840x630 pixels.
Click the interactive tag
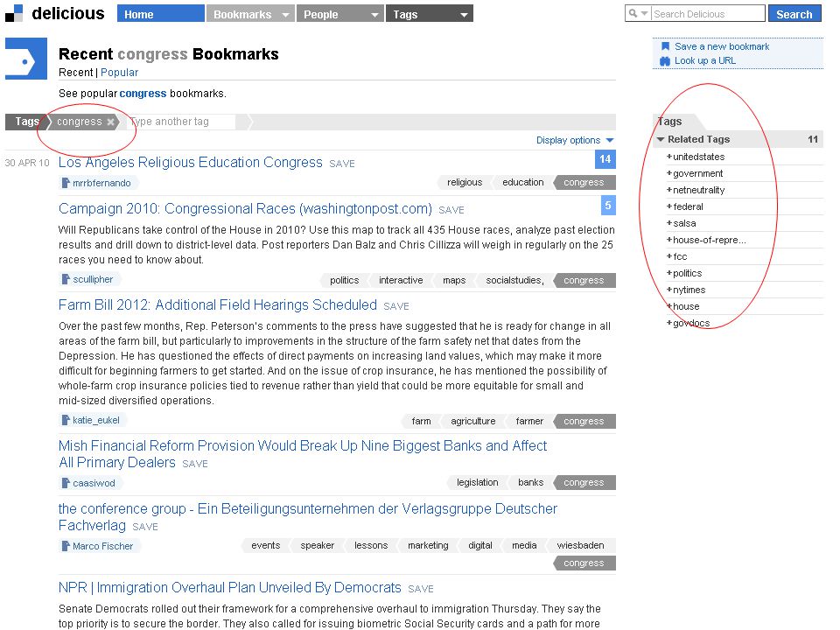401,280
